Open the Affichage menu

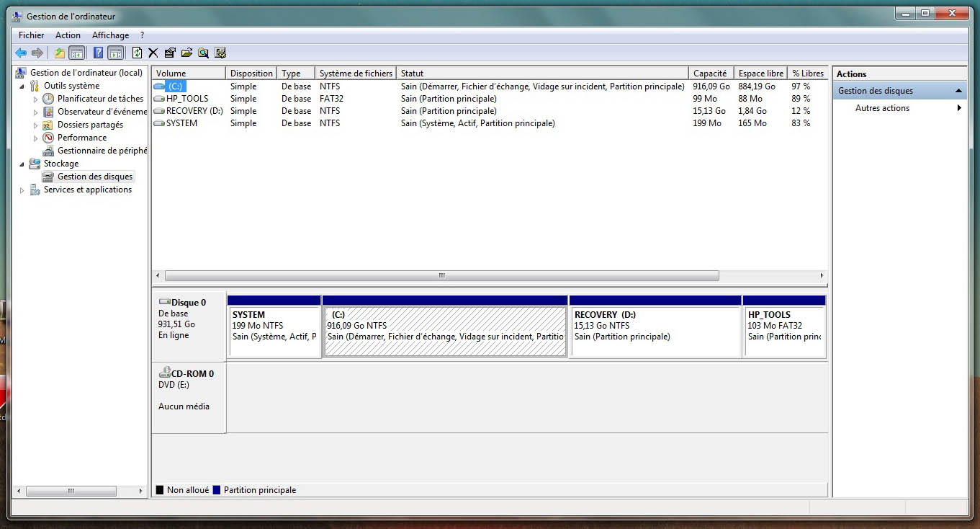110,35
